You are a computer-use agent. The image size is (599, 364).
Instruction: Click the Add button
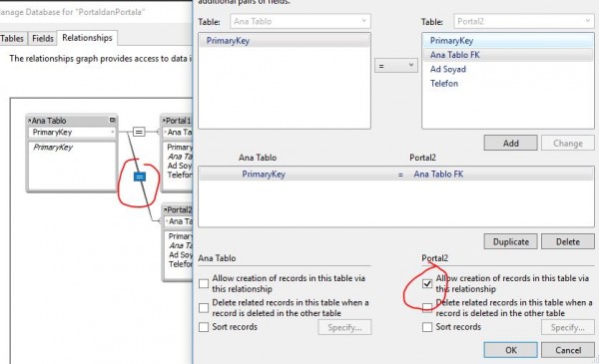[x=510, y=143]
